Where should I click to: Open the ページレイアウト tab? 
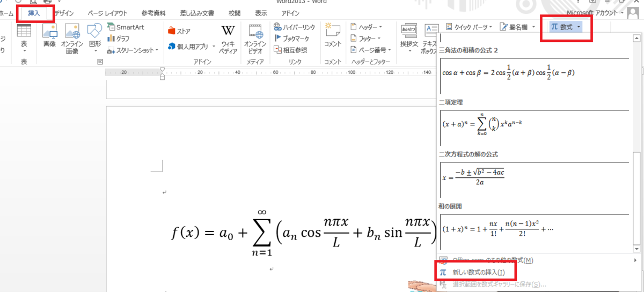click(x=107, y=13)
